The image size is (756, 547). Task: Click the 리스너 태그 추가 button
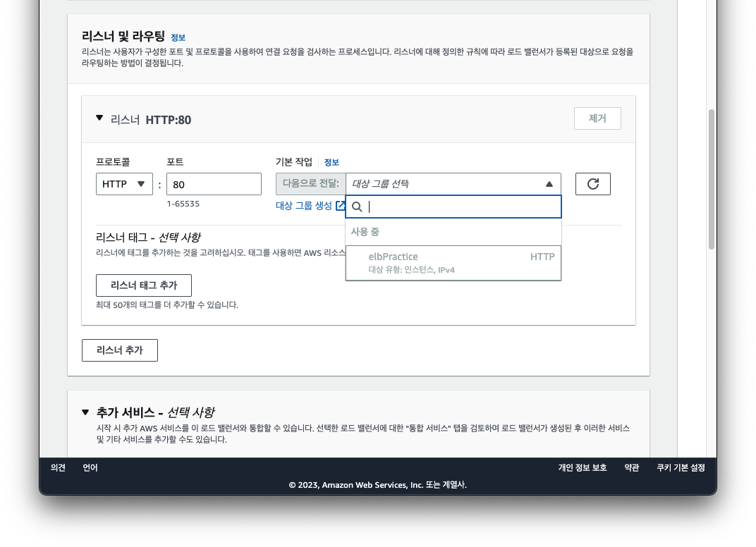pos(144,285)
